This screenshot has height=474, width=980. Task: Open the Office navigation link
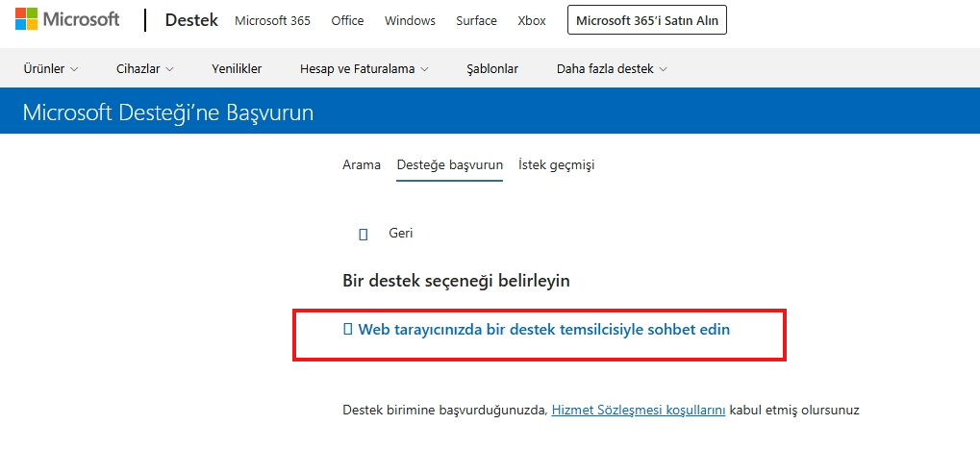click(x=347, y=20)
